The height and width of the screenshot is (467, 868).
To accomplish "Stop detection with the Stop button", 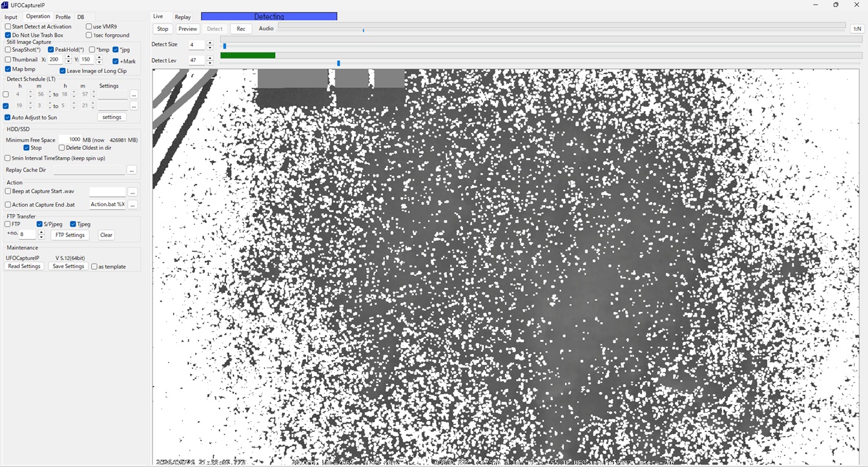I will point(163,29).
